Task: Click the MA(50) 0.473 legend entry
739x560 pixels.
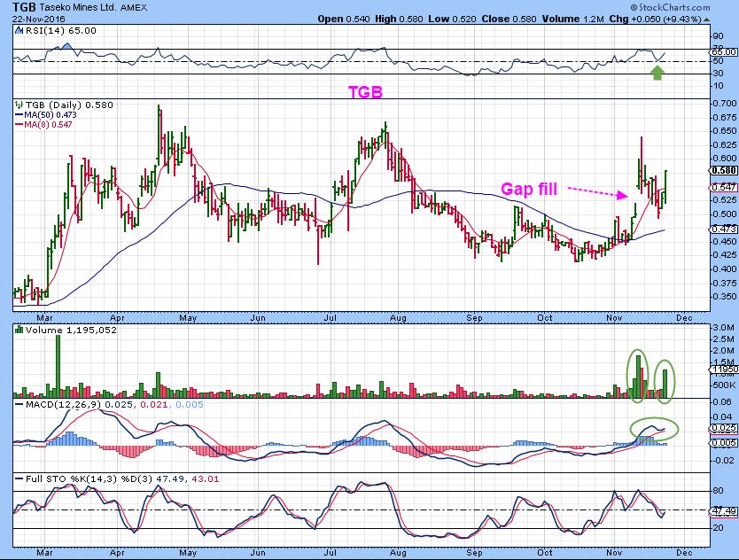Action: 46,114
